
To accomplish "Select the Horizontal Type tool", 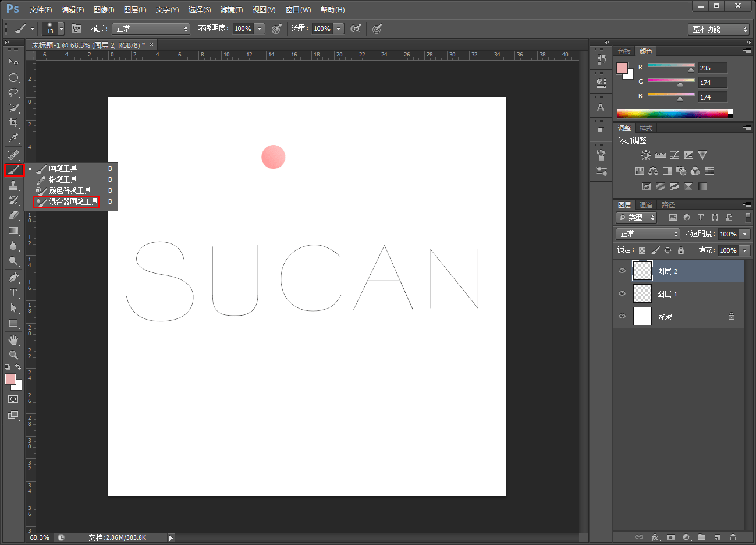I will (x=13, y=293).
